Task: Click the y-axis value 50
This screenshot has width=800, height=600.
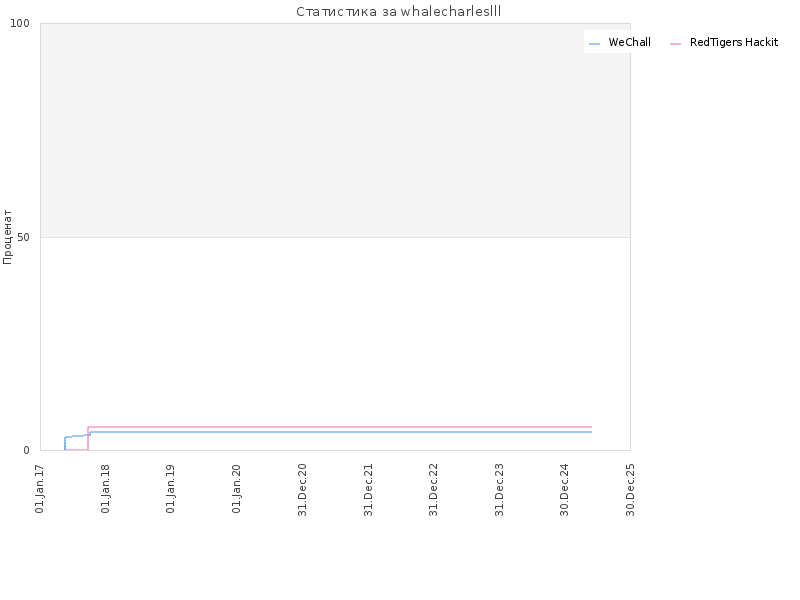Action: click(x=23, y=237)
